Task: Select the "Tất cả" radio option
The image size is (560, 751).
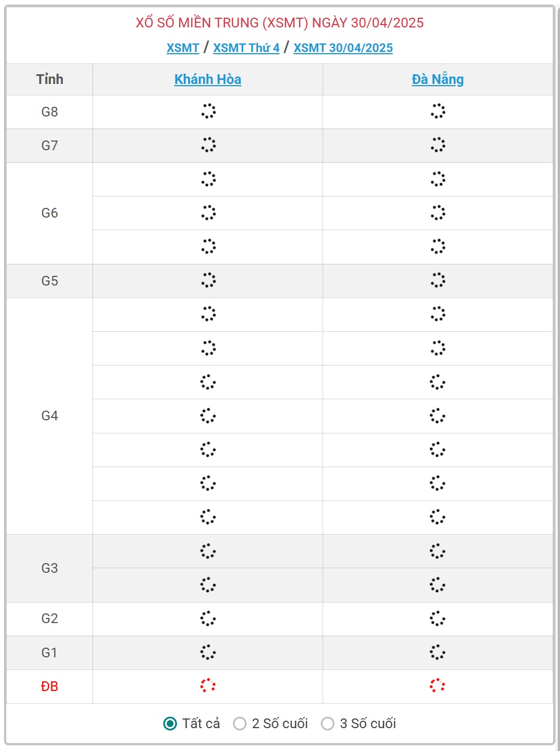Action: click(170, 724)
